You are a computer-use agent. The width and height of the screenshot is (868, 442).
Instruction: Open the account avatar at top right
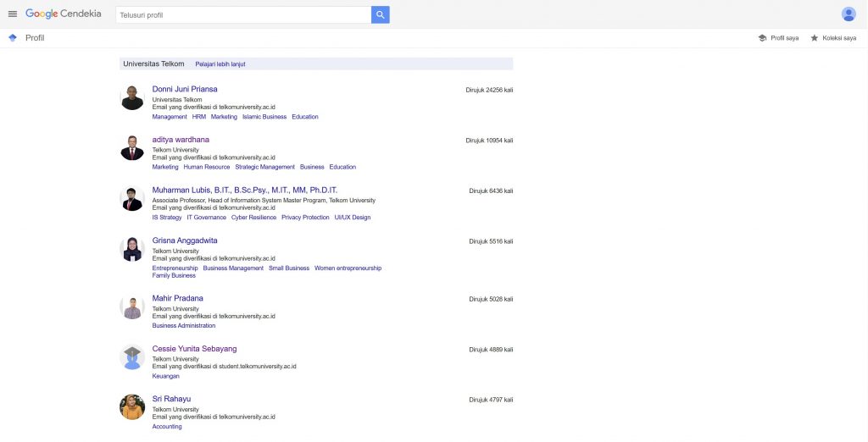(848, 14)
